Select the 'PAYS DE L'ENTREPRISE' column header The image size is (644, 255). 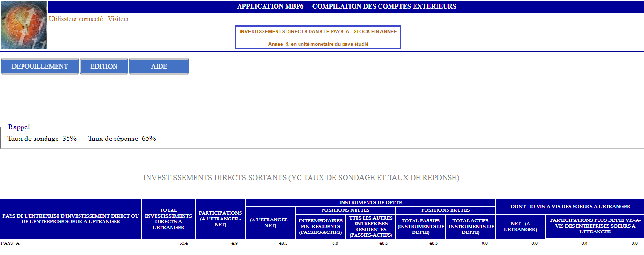71,219
